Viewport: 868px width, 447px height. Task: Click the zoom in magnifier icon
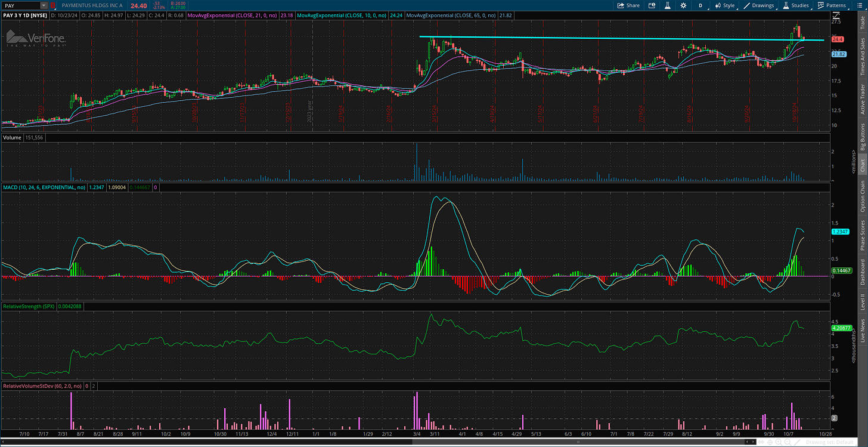tap(779, 442)
